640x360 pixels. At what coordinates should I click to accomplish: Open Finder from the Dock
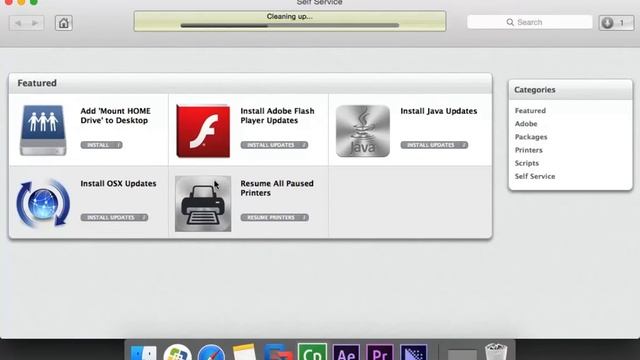click(143, 353)
